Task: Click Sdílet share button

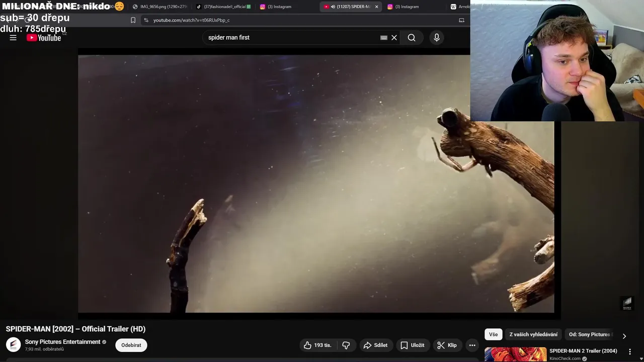Action: point(375,345)
